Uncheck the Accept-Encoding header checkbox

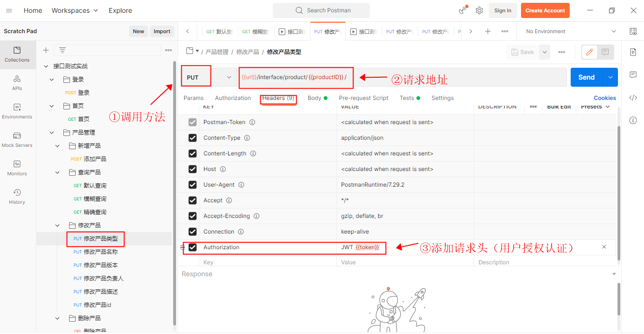193,216
